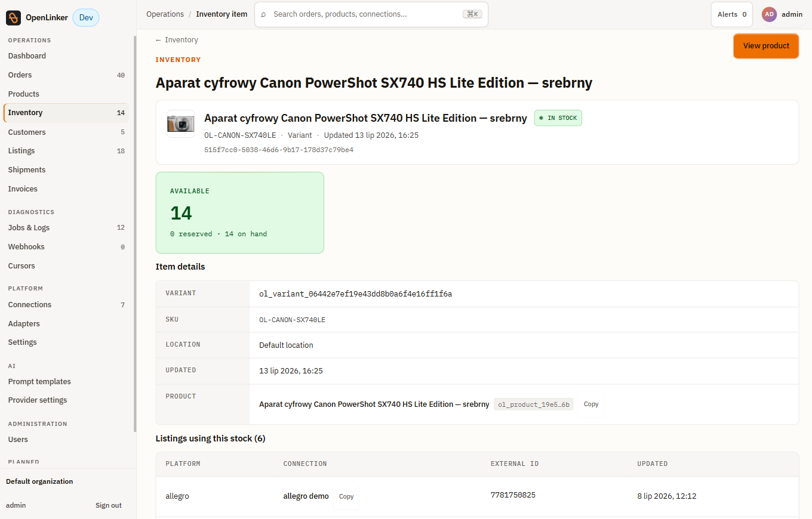812x519 pixels.
Task: Click the OpenLinker logo icon
Action: [x=14, y=18]
